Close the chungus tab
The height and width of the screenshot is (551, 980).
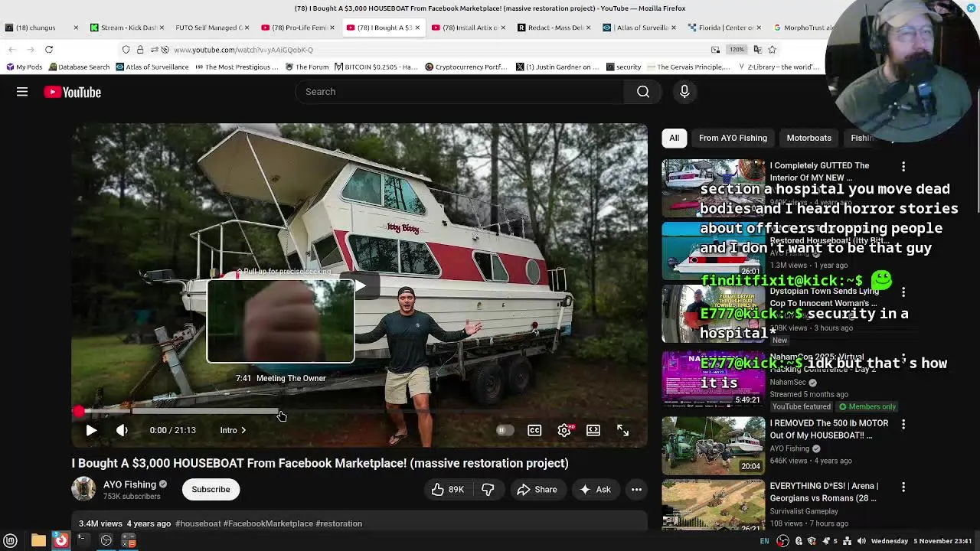click(76, 28)
